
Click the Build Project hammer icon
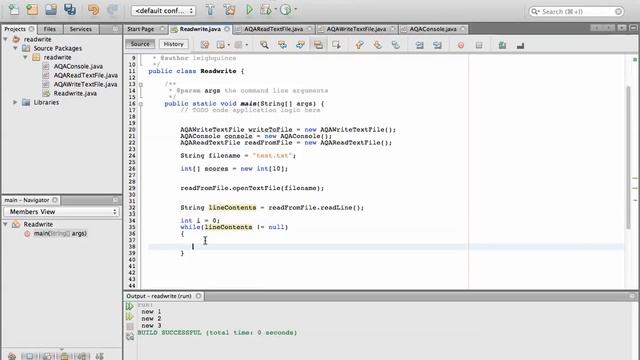pos(210,10)
